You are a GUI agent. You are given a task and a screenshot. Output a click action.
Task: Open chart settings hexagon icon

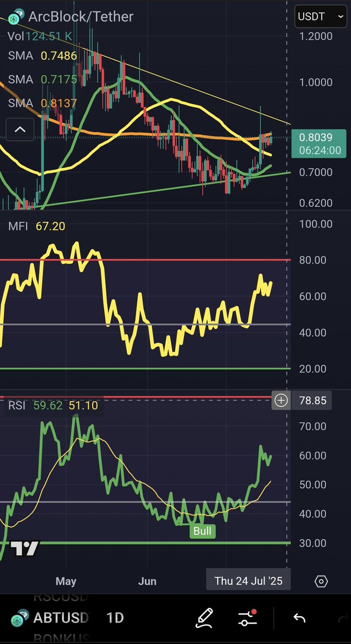click(x=321, y=581)
